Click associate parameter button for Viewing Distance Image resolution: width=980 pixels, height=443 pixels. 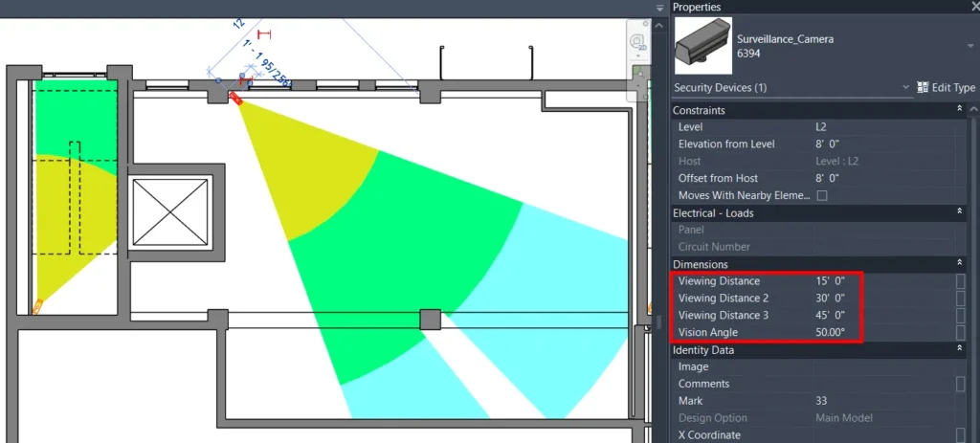click(x=960, y=281)
